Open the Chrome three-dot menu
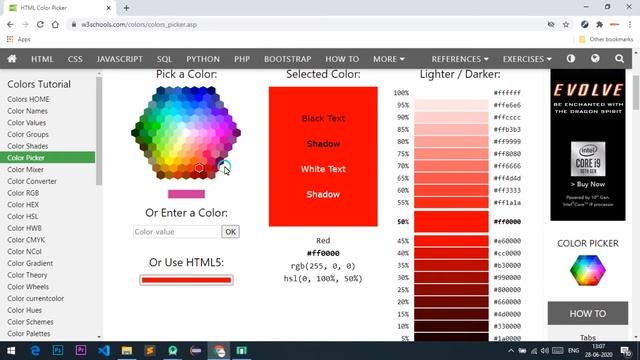Screen dimensions: 640x360 point(630,24)
